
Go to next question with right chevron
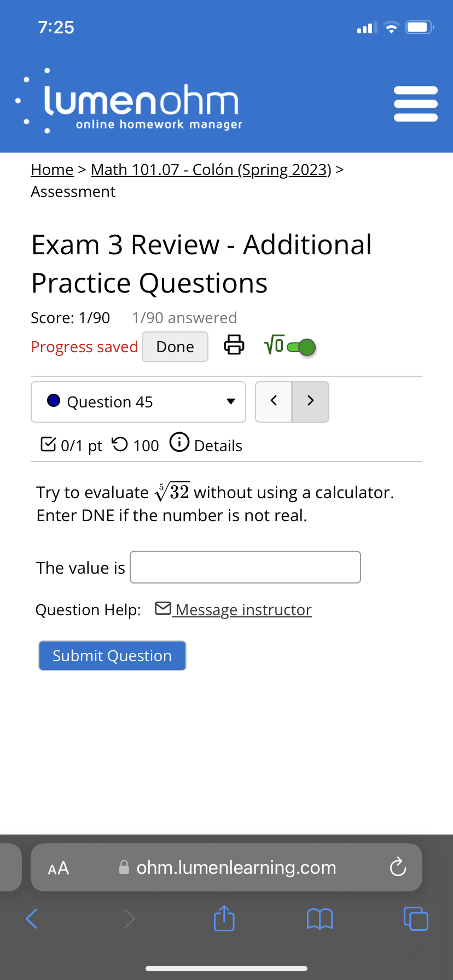(x=310, y=401)
